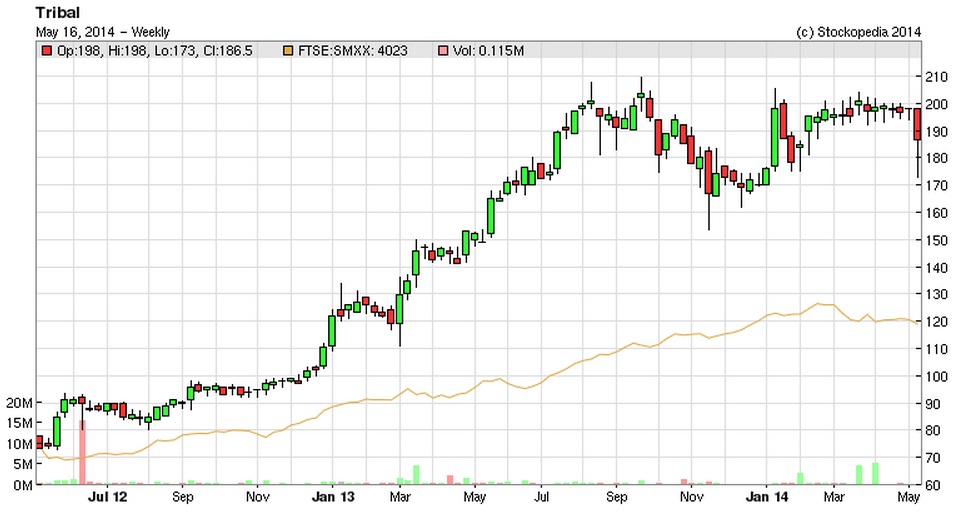961x520 pixels.
Task: Click the last red candlestick for May 2014
Action: [917, 124]
